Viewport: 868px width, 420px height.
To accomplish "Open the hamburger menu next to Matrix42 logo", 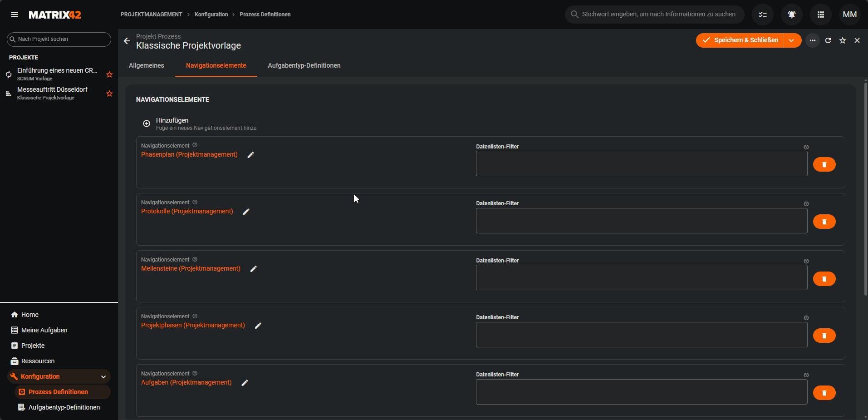I will pos(15,15).
